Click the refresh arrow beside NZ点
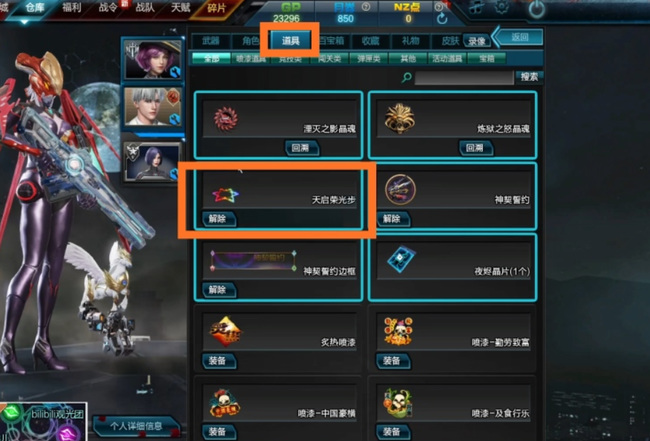 click(x=441, y=19)
